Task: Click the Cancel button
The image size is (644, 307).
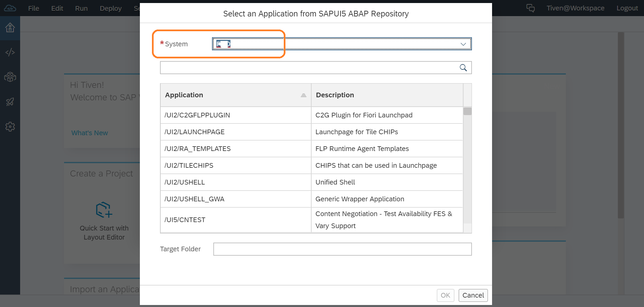Action: coord(473,295)
